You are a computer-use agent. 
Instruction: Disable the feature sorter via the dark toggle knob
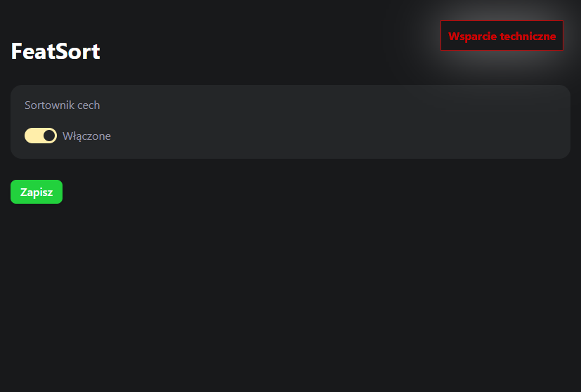point(49,136)
